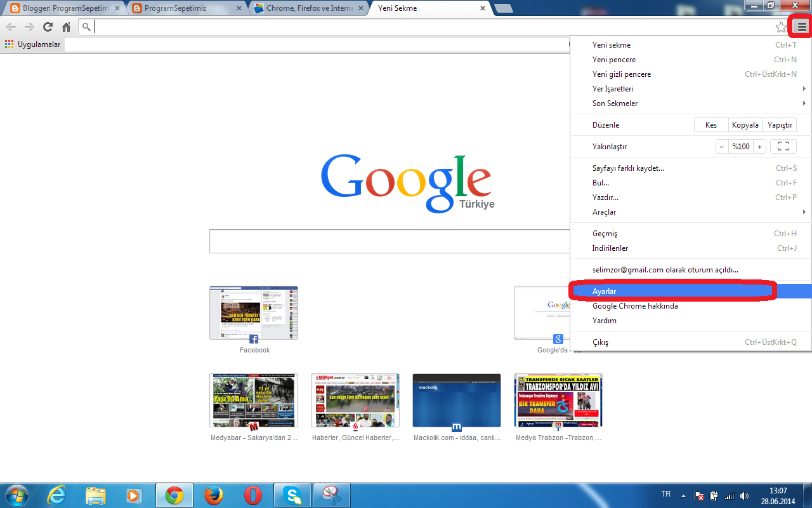Screen dimensions: 812x508
Task: Reload the current page
Action: pyautogui.click(x=48, y=27)
